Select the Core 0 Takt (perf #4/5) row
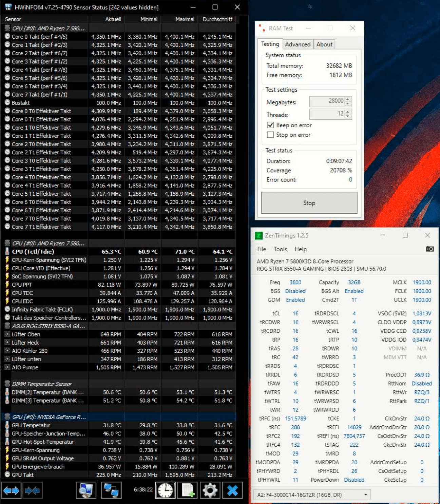440x504 pixels. coord(119,37)
